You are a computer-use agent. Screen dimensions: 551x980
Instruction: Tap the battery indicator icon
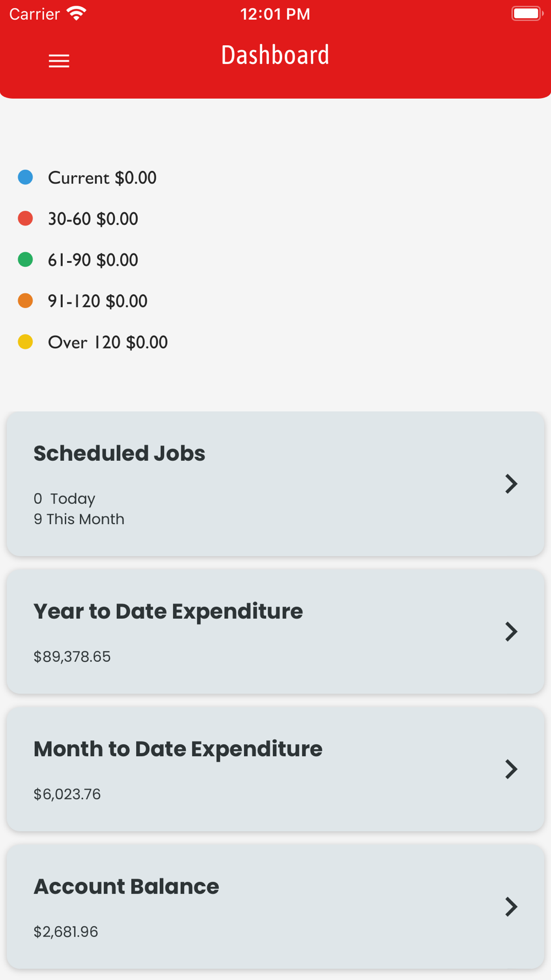click(x=527, y=13)
